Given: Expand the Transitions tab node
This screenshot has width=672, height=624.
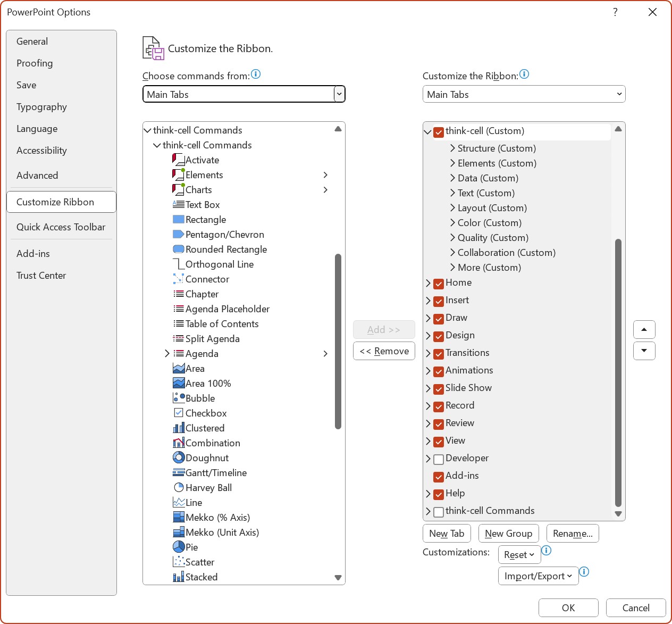Looking at the screenshot, I should click(428, 353).
